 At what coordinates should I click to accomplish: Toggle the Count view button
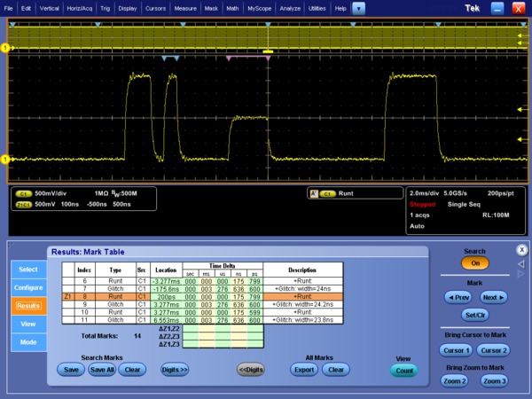coord(403,371)
